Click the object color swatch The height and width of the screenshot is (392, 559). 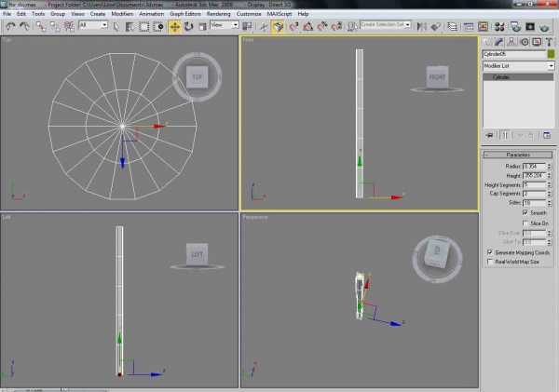click(x=552, y=54)
